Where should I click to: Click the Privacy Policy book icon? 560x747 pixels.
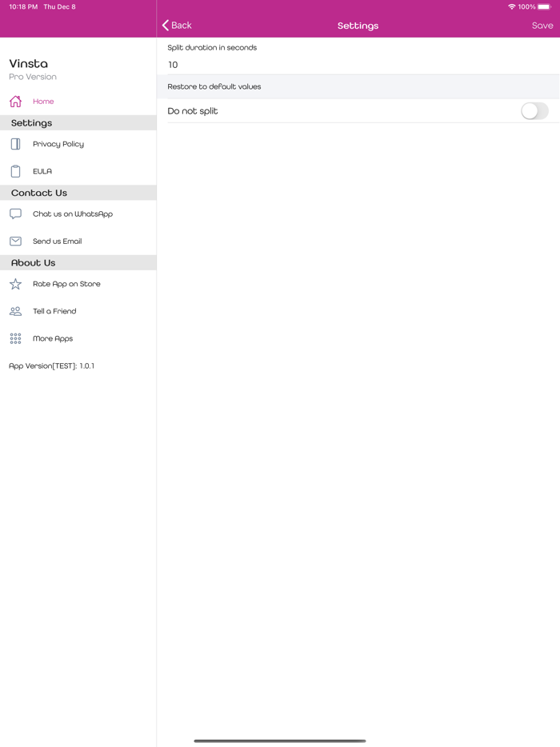pyautogui.click(x=16, y=144)
